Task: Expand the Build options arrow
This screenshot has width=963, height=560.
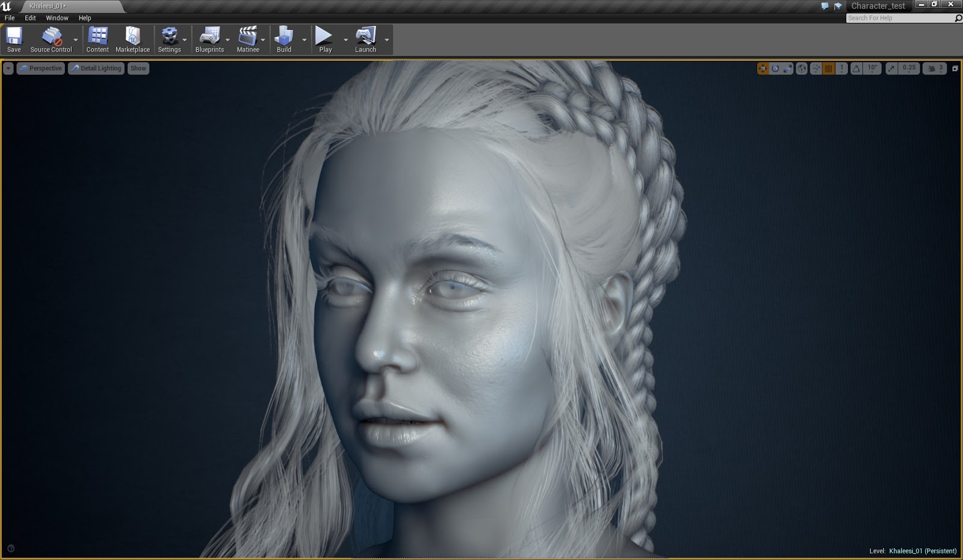Action: coord(304,40)
